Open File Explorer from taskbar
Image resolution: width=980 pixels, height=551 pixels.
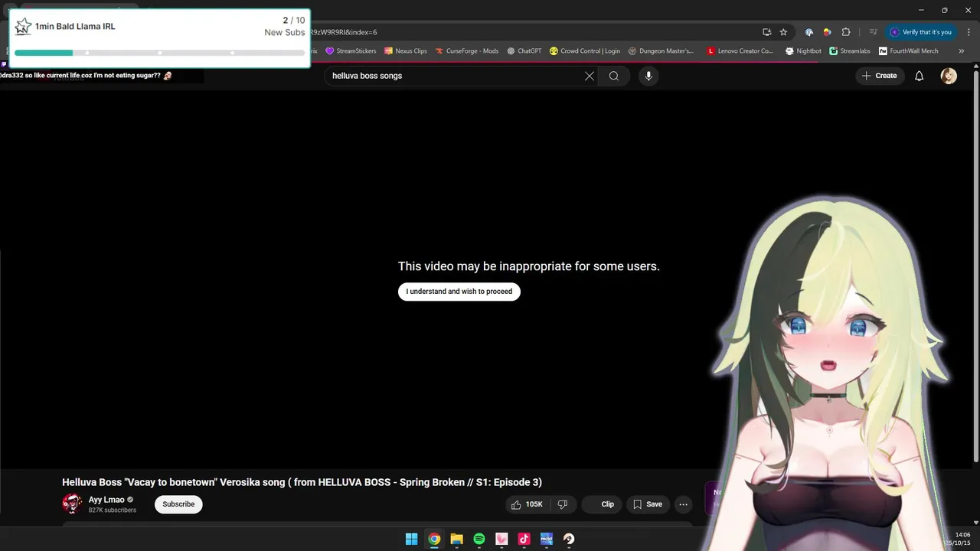[x=456, y=539]
